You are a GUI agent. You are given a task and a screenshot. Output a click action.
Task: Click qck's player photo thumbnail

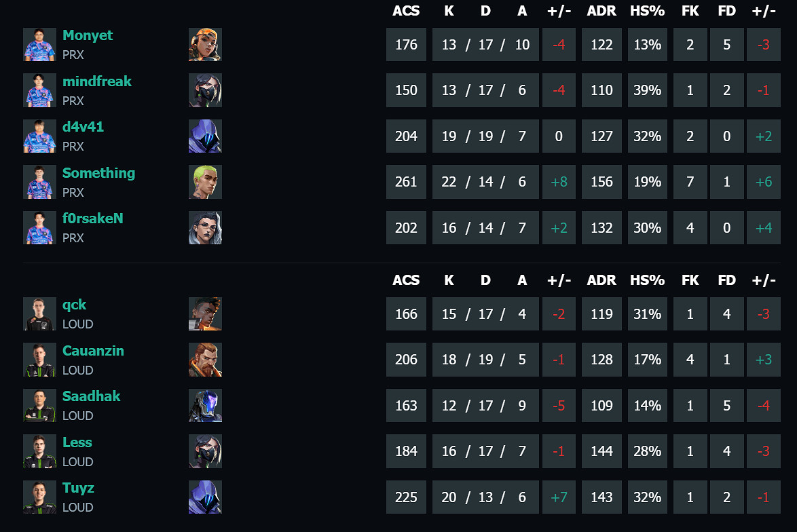tap(39, 314)
